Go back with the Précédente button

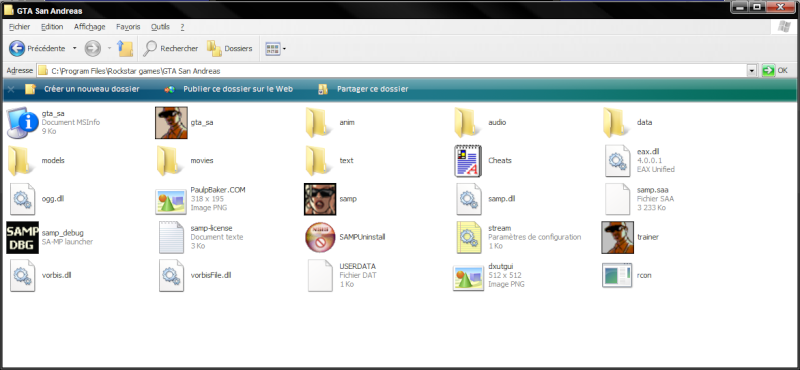pyautogui.click(x=37, y=48)
